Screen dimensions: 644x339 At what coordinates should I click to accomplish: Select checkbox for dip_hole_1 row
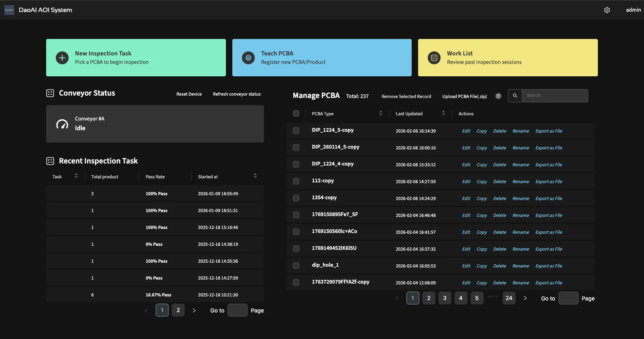click(x=296, y=265)
